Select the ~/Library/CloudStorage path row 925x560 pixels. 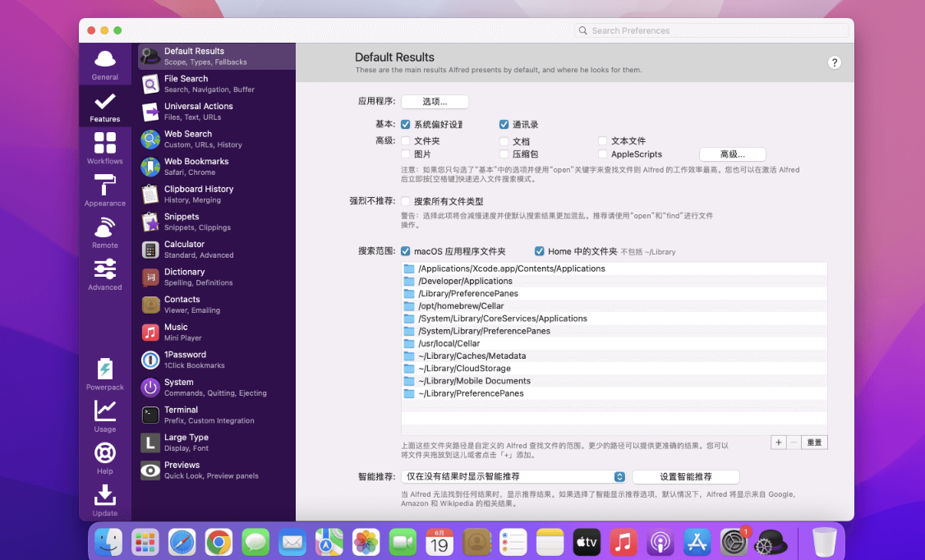click(x=614, y=369)
